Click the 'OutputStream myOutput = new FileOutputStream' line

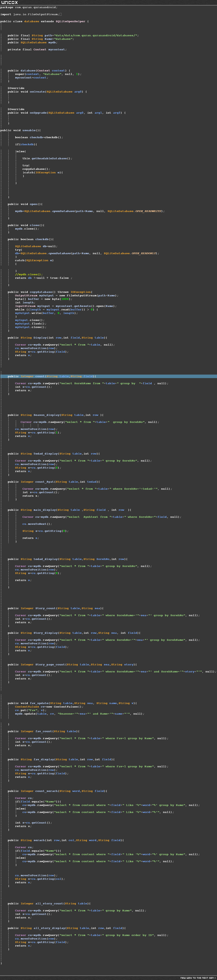[67, 296]
